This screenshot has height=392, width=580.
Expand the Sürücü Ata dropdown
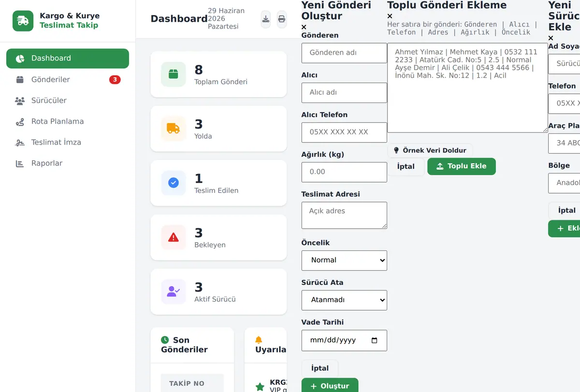[344, 300]
